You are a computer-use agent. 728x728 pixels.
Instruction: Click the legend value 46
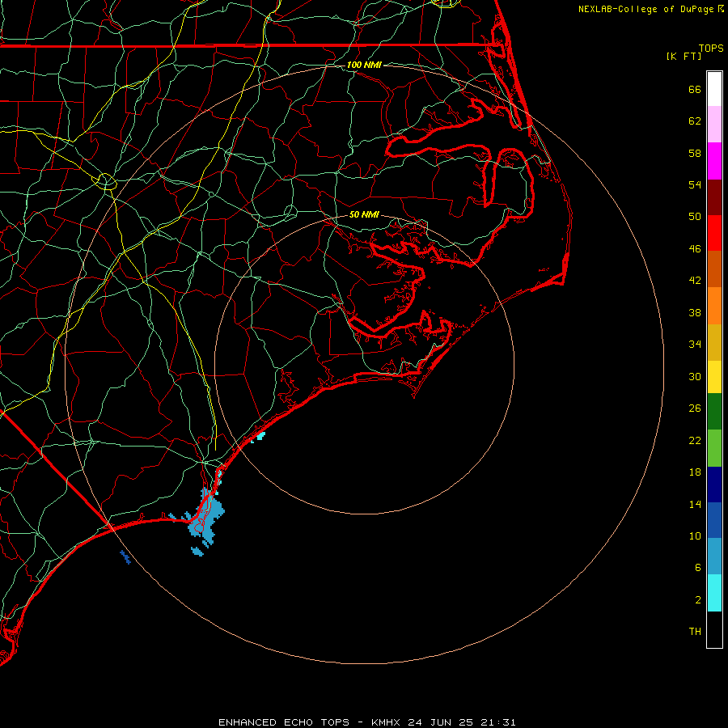[695, 249]
